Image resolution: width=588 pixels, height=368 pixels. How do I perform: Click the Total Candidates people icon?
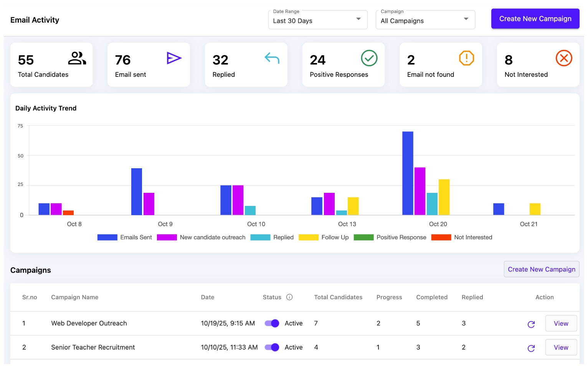pyautogui.click(x=76, y=58)
